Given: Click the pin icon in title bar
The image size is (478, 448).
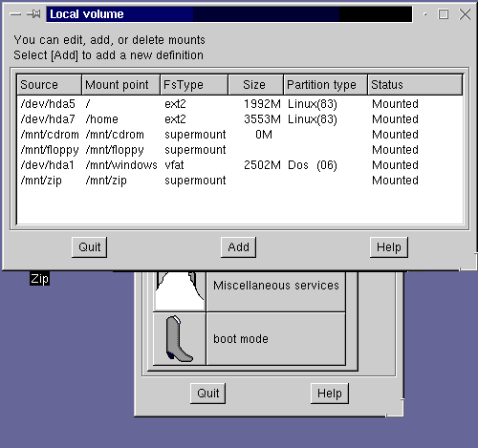Looking at the screenshot, I should [x=33, y=14].
